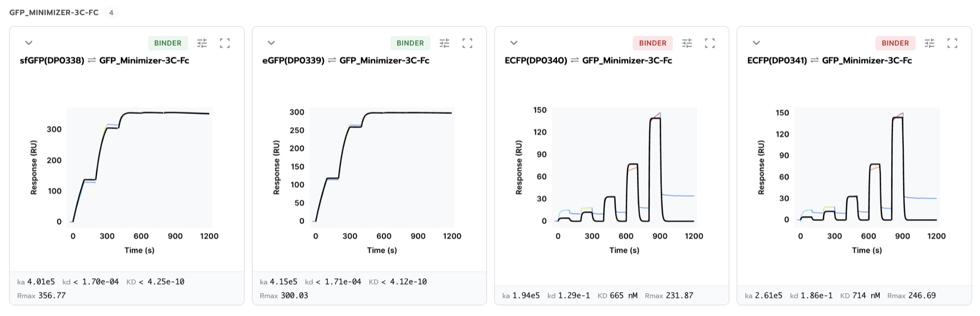Expand the ECFP(DP0341) chart to fullscreen
Image resolution: width=980 pixels, height=316 pixels.
pyautogui.click(x=952, y=43)
